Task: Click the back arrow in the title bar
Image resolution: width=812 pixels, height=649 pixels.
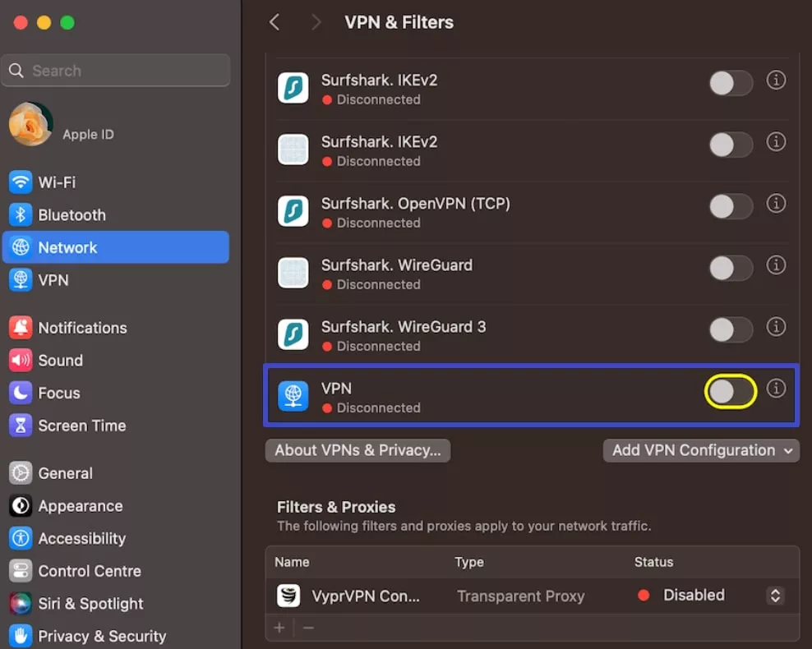Action: [x=275, y=22]
